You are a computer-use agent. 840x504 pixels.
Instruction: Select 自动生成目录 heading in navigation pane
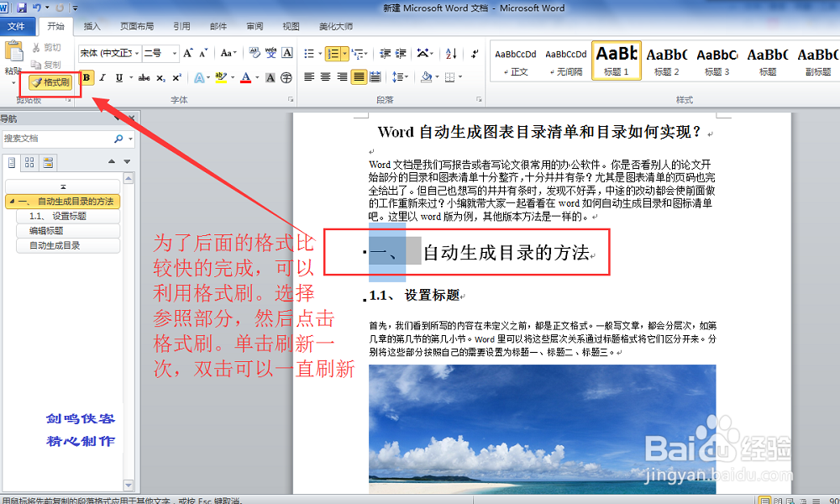(68, 245)
